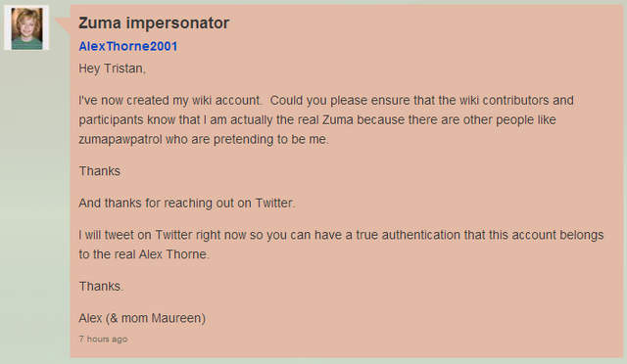Click the words "real Zuma" in the message

coord(325,120)
